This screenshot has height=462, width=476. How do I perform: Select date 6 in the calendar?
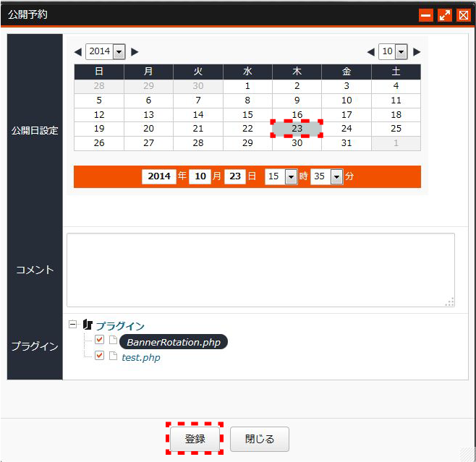[x=148, y=100]
